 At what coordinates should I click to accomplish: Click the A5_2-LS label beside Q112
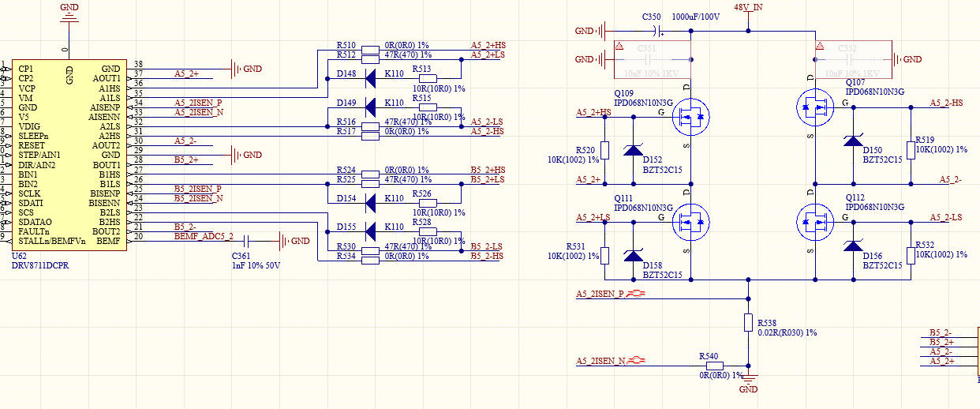point(945,217)
